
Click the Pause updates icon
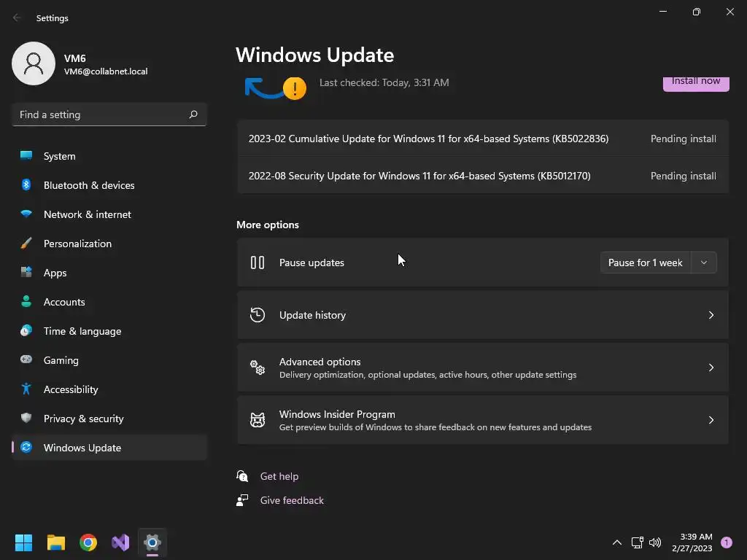pos(258,262)
